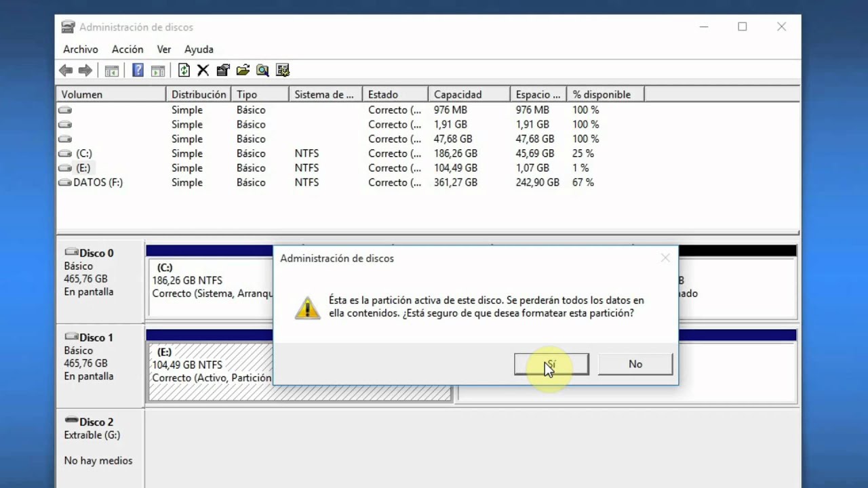The width and height of the screenshot is (868, 488).
Task: Click the 67 % available cell
Action: click(583, 182)
